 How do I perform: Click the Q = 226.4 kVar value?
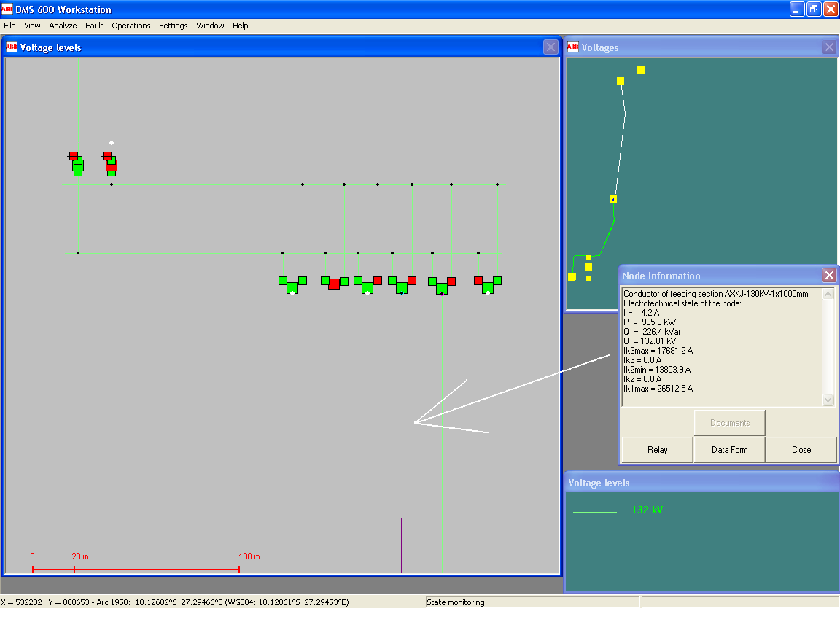tap(652, 332)
